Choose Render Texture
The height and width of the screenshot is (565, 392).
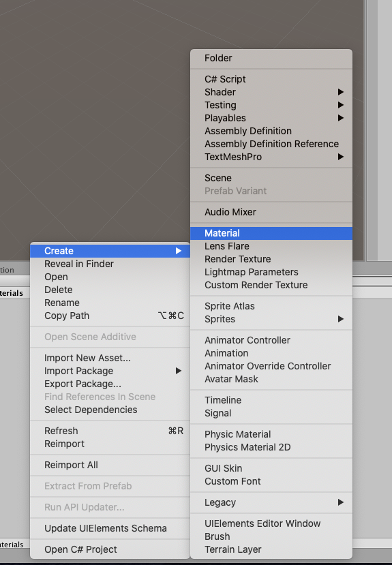pos(271,259)
